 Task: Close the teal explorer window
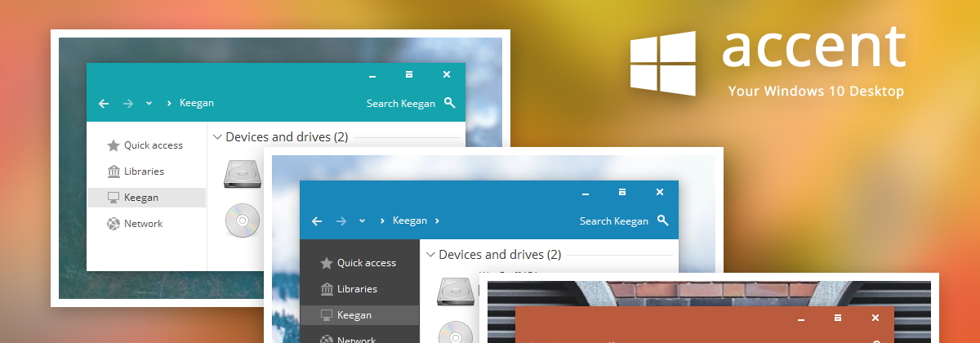[x=447, y=74]
